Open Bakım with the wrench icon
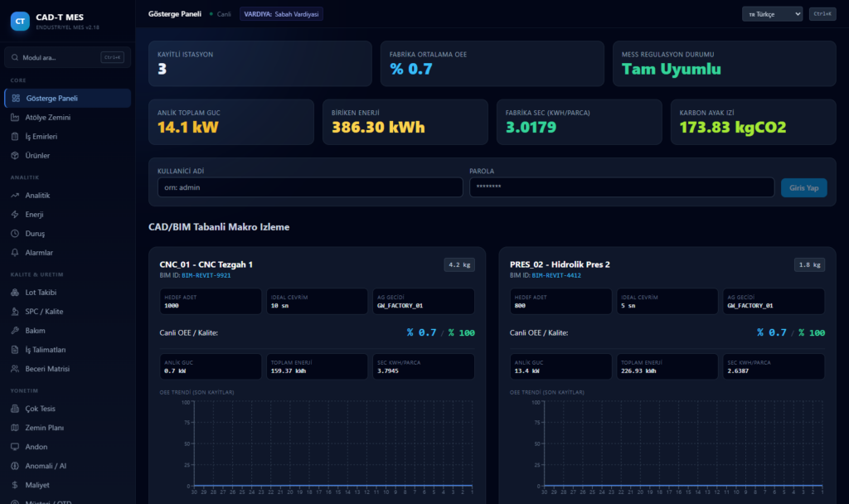Image resolution: width=849 pixels, height=504 pixels. tap(15, 330)
